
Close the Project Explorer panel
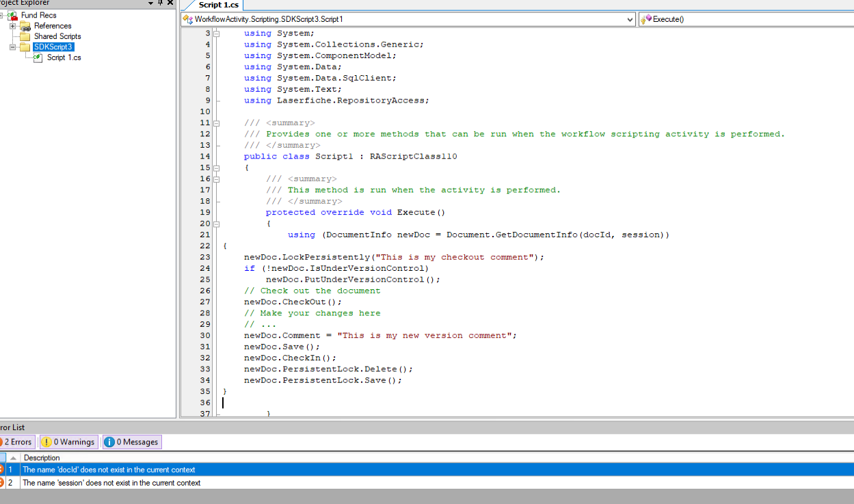tap(170, 3)
